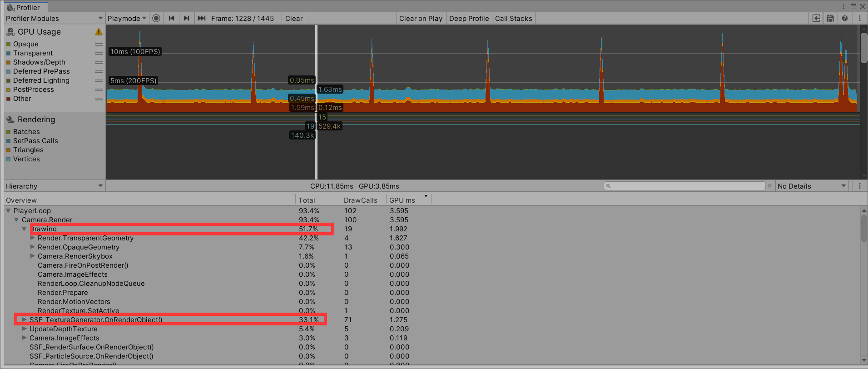Toggle SetPass Calls rendering series
Image resolution: width=868 pixels, height=369 pixels.
pos(9,141)
